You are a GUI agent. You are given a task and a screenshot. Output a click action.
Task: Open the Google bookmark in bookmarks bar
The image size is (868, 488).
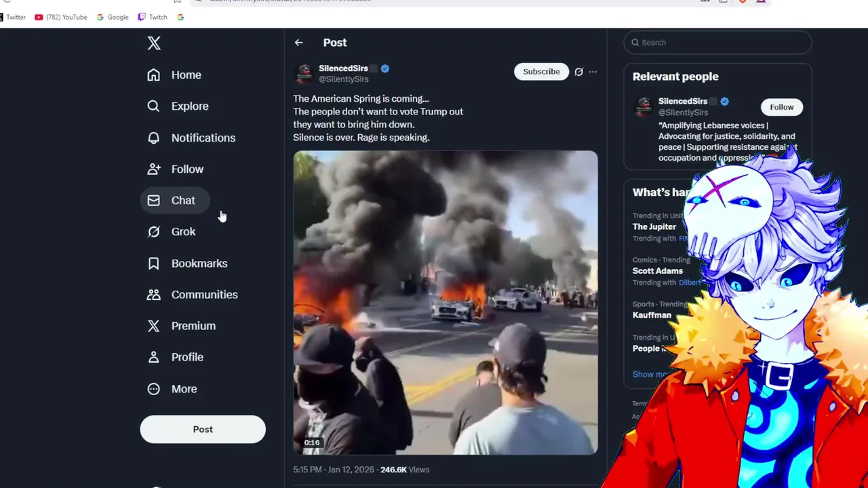(113, 17)
